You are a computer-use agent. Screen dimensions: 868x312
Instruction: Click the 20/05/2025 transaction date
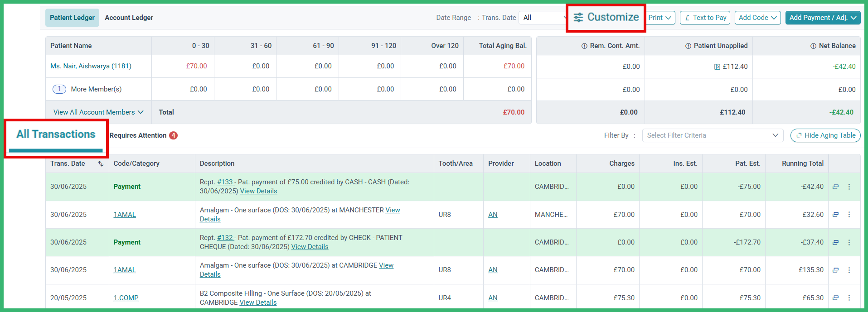(68, 298)
